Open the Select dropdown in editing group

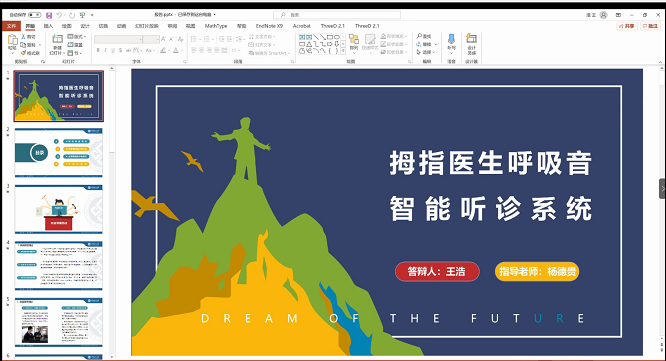[x=426, y=52]
